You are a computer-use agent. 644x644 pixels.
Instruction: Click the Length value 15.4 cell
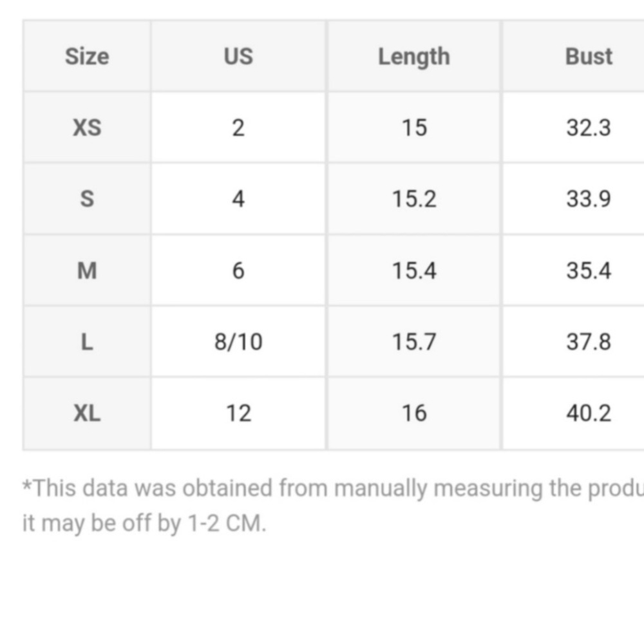pyautogui.click(x=414, y=270)
